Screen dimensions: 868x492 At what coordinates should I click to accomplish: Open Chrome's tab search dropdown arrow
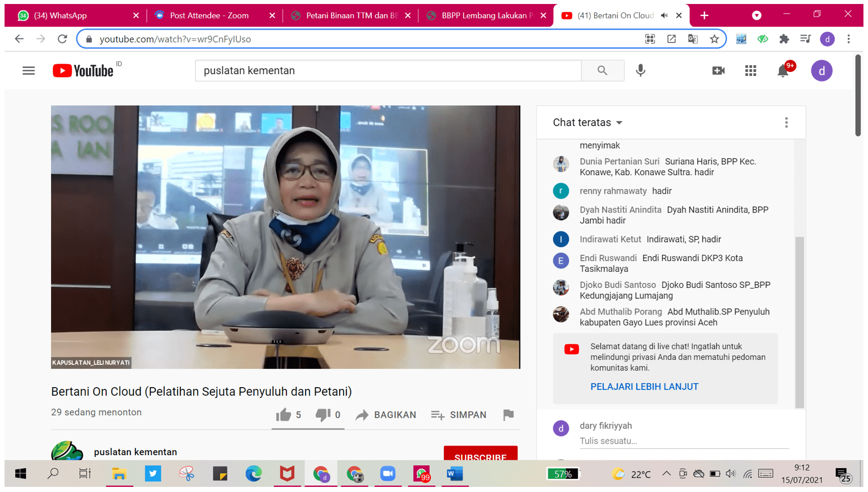point(756,15)
